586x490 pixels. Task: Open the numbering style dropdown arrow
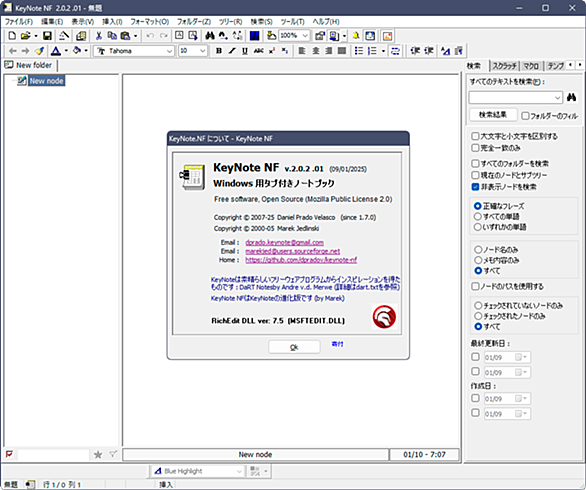383,51
